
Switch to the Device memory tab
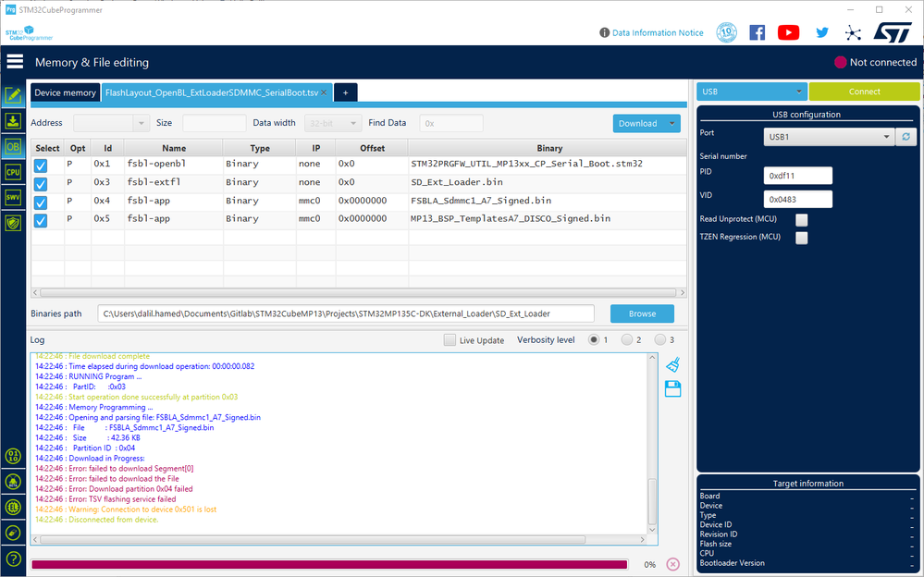click(x=65, y=92)
